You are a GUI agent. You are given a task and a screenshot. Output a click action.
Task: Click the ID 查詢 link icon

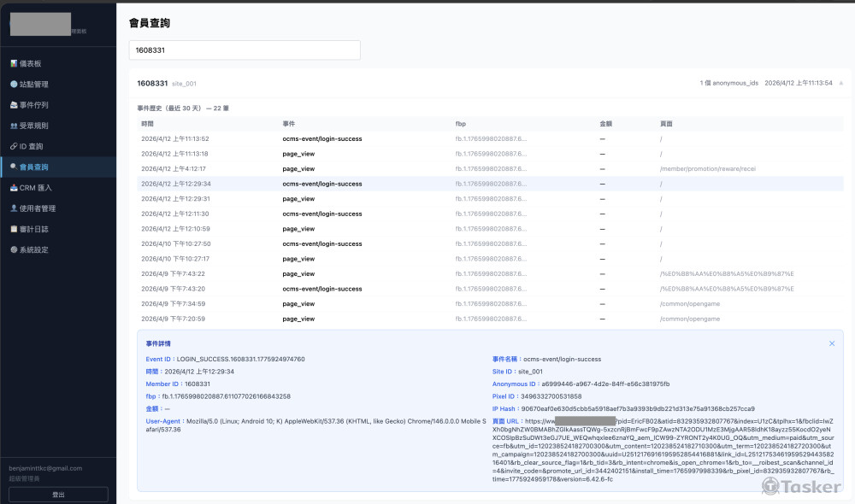pos(14,146)
